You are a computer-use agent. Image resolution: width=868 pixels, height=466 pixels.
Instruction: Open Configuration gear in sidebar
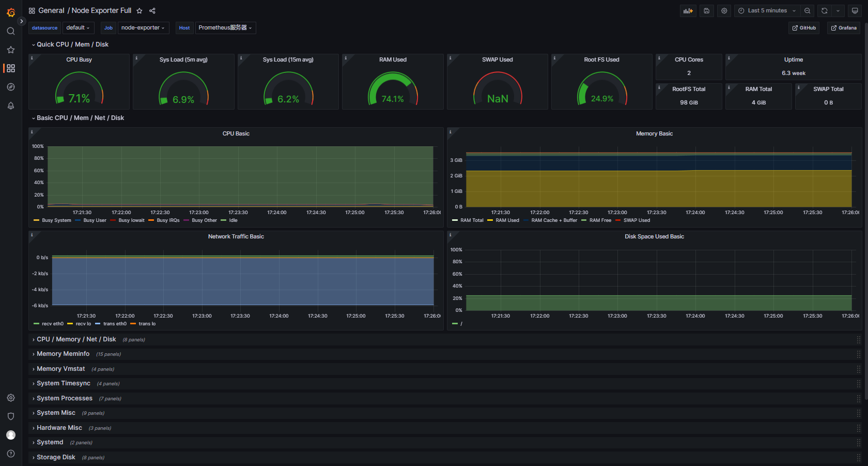11,398
